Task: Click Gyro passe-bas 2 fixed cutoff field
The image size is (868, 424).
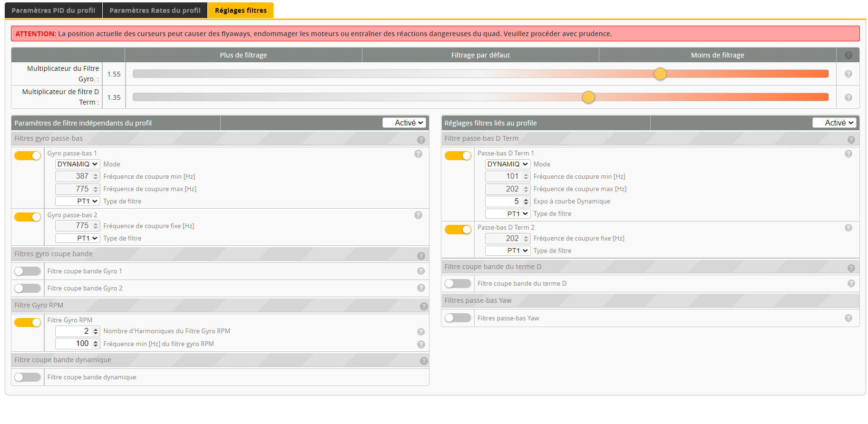Action: click(x=78, y=226)
